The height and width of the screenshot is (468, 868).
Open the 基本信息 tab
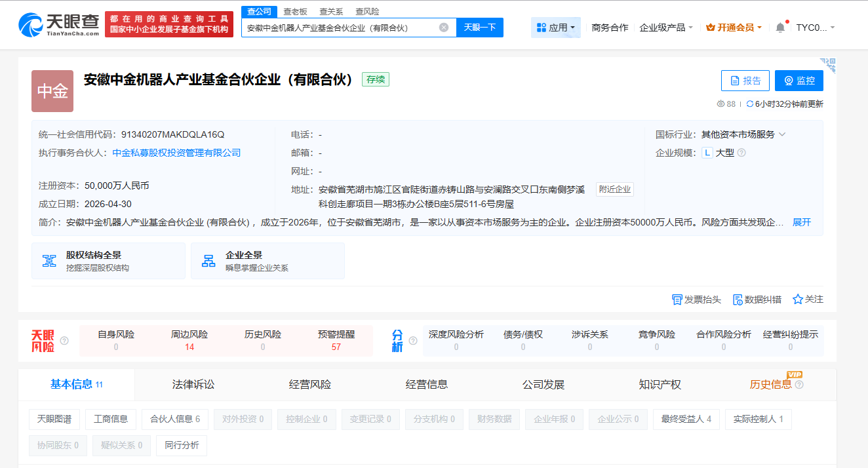(x=76, y=385)
